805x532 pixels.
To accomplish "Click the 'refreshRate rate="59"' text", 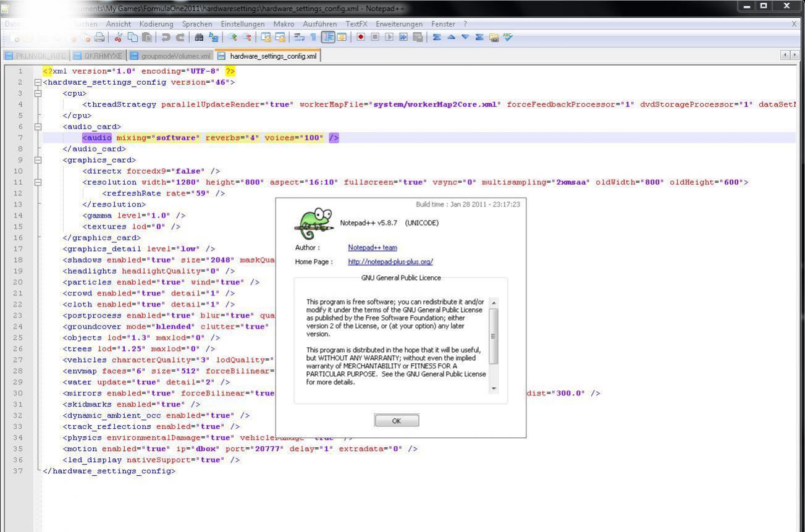I will [163, 193].
